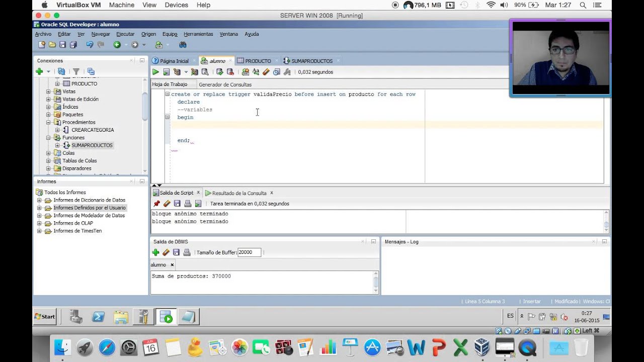Run the statement with the green play icon
This screenshot has width=644, height=362.
[x=155, y=72]
